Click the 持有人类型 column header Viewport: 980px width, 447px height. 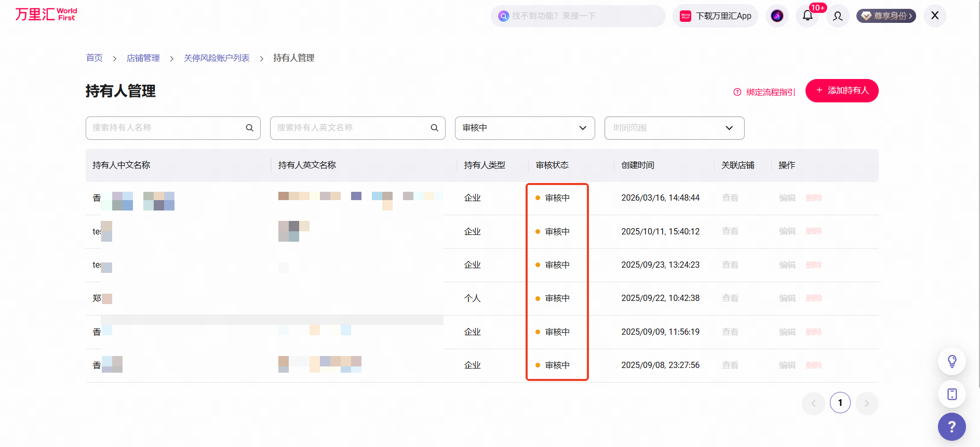[x=485, y=165]
